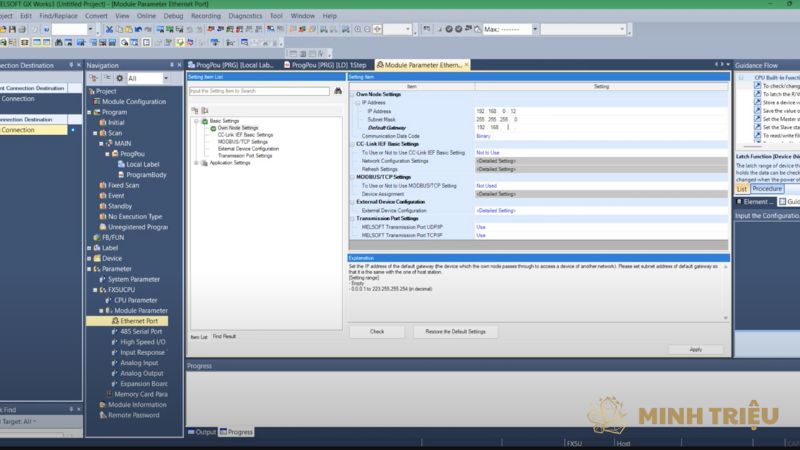Select MODBUS/TCP Settings in the setting list
This screenshot has width=800, height=450.
point(243,141)
